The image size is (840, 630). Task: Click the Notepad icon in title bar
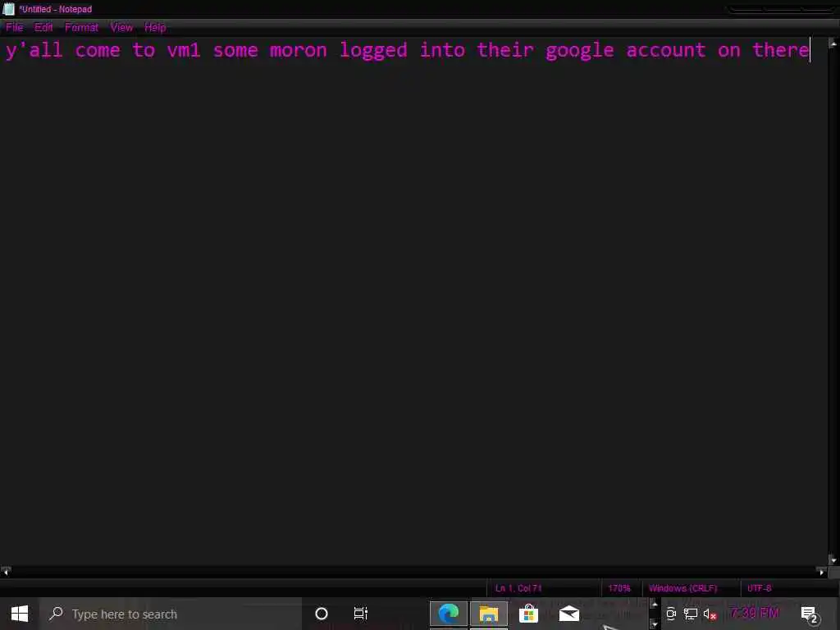(8, 9)
